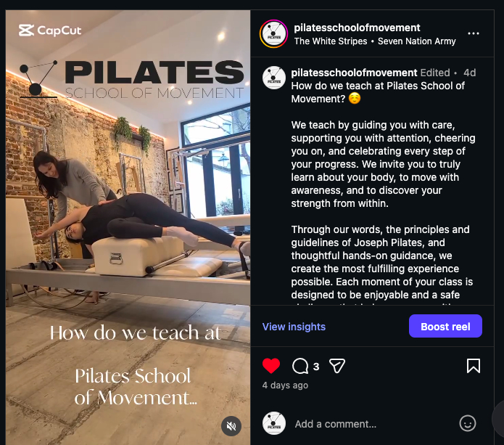The image size is (504, 445).
Task: Click the reel video to pause
Action: pyautogui.click(x=128, y=225)
